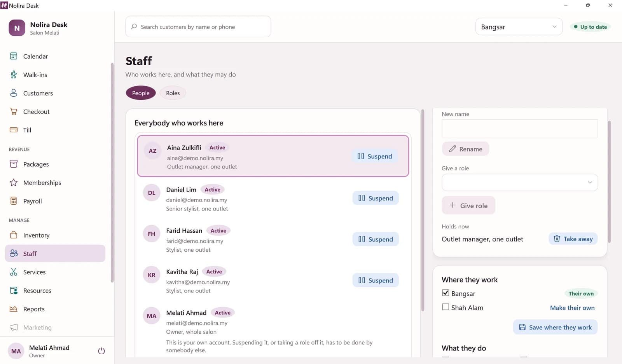Take away the Outlet manager role
Viewport: 622px width, 364px height.
573,239
